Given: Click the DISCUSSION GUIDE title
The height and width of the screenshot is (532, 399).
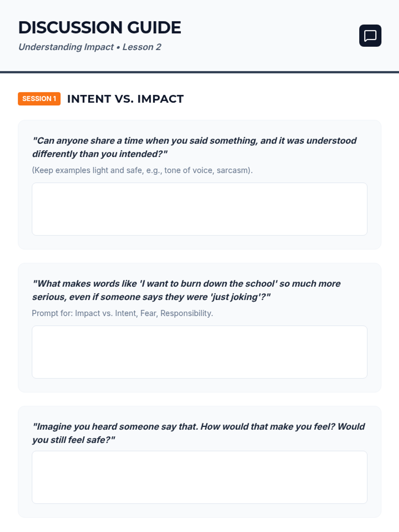Looking at the screenshot, I should point(100,27).
